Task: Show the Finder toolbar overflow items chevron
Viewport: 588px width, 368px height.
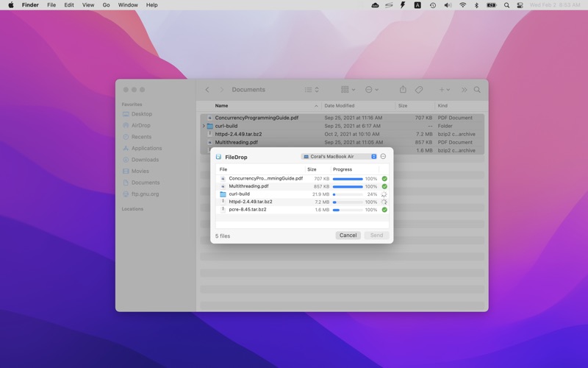Action: pos(465,90)
